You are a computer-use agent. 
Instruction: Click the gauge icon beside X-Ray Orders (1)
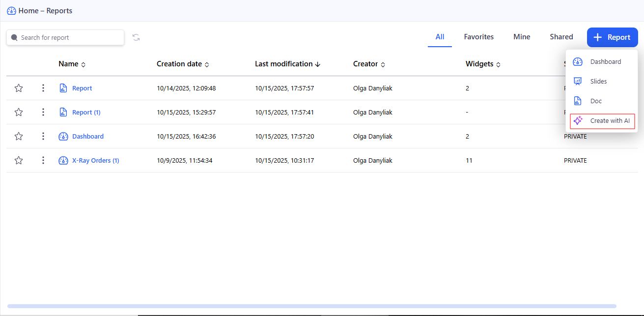(63, 160)
